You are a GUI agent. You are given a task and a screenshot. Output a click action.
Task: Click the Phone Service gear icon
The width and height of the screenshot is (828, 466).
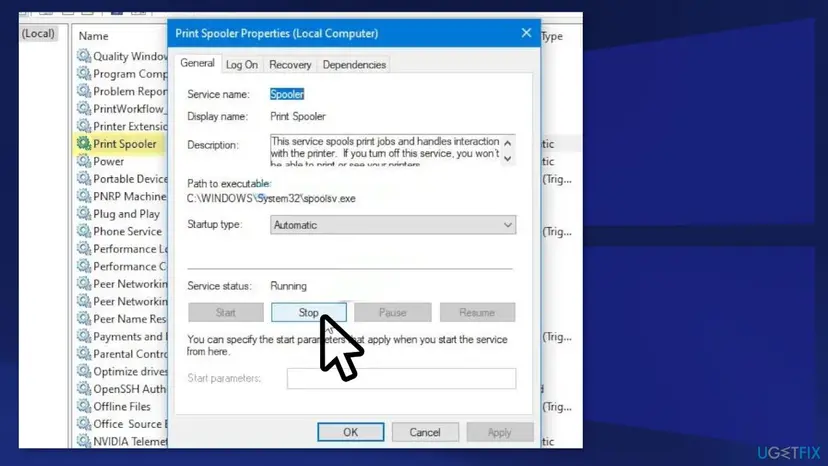coord(83,230)
